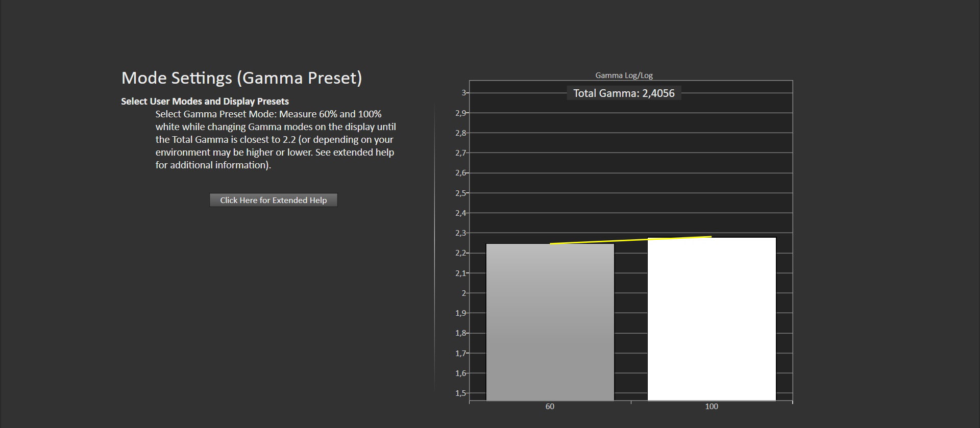The height and width of the screenshot is (428, 980).
Task: Click the 3 y-axis tick label
Action: coord(463,93)
